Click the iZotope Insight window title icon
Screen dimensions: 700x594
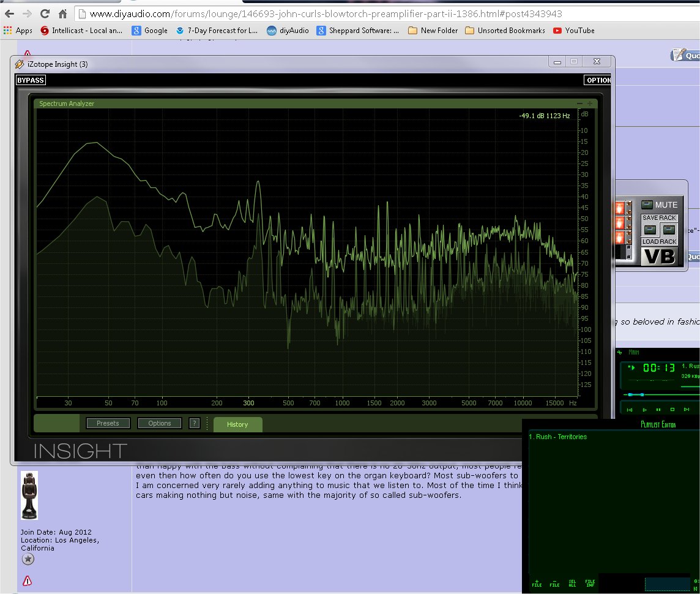tap(20, 64)
